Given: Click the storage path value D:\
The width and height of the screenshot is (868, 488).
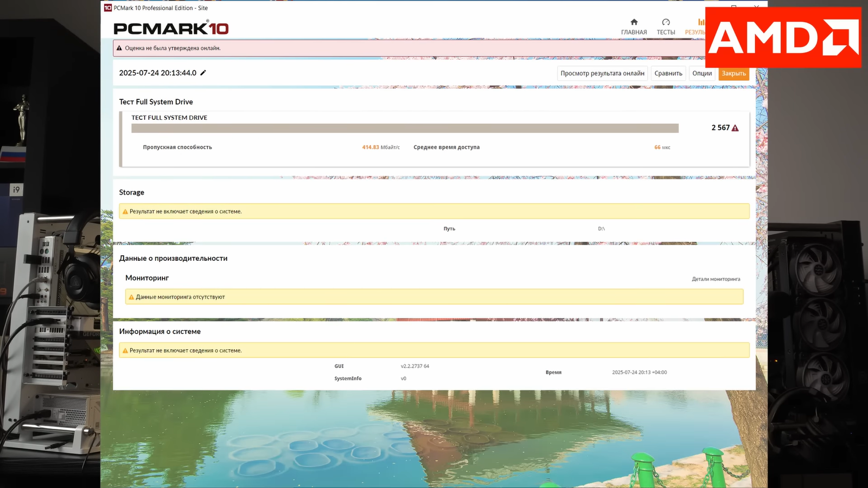Looking at the screenshot, I should click(602, 229).
